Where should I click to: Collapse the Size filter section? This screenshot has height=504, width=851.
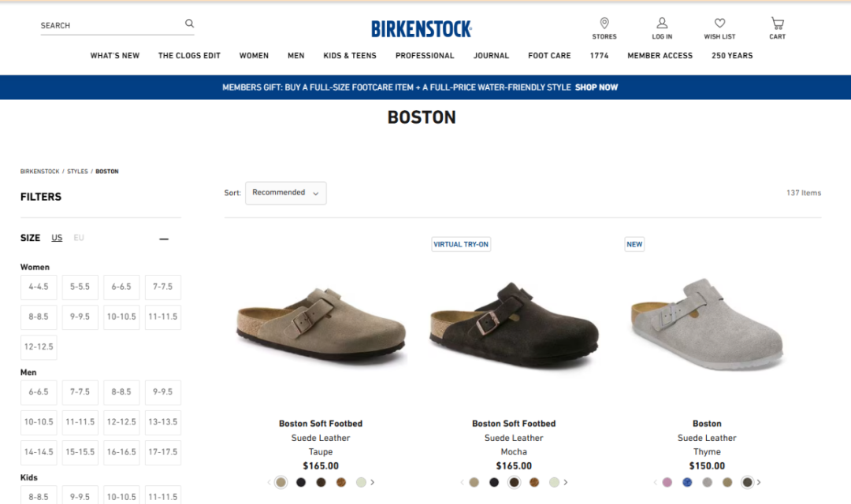click(164, 239)
